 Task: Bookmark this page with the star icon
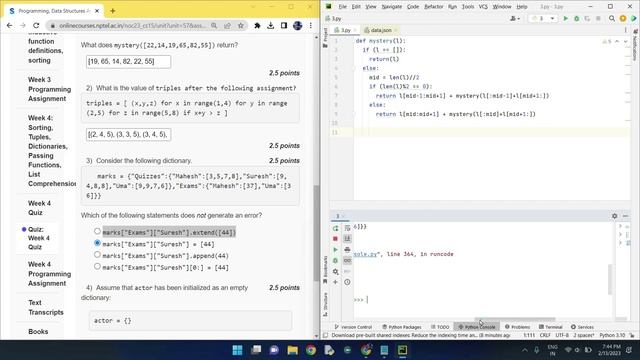[x=241, y=26]
